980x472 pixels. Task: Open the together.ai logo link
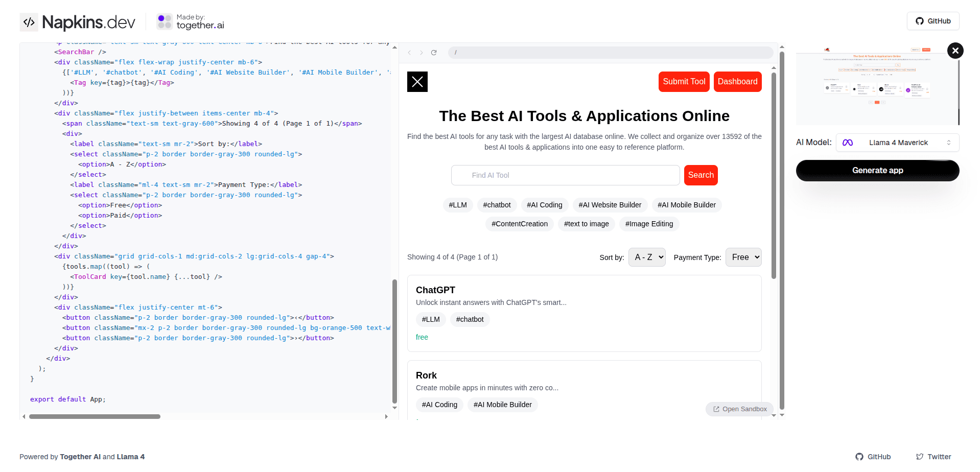tap(191, 21)
